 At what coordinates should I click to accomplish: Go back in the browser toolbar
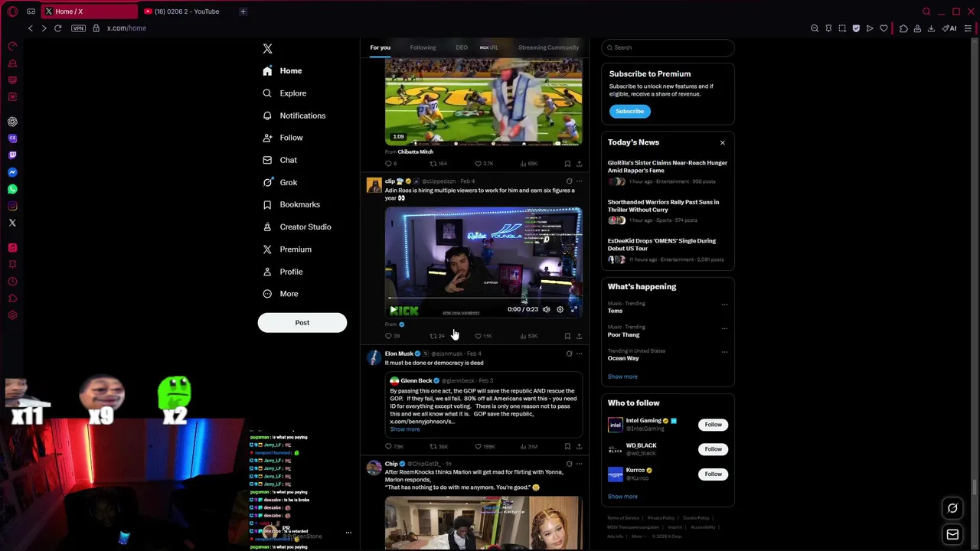pyautogui.click(x=31, y=28)
